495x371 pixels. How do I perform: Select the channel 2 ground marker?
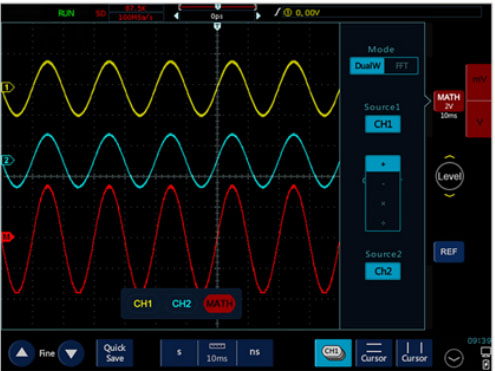7,160
